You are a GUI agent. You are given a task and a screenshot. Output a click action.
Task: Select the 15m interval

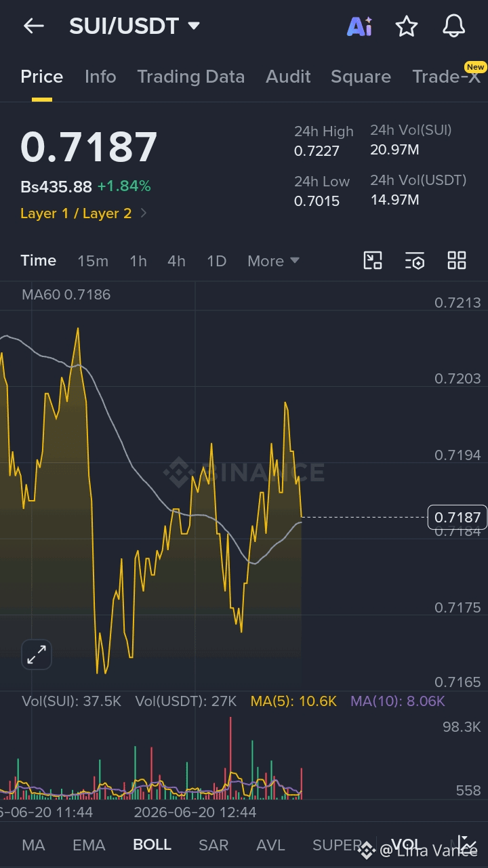[x=93, y=261]
